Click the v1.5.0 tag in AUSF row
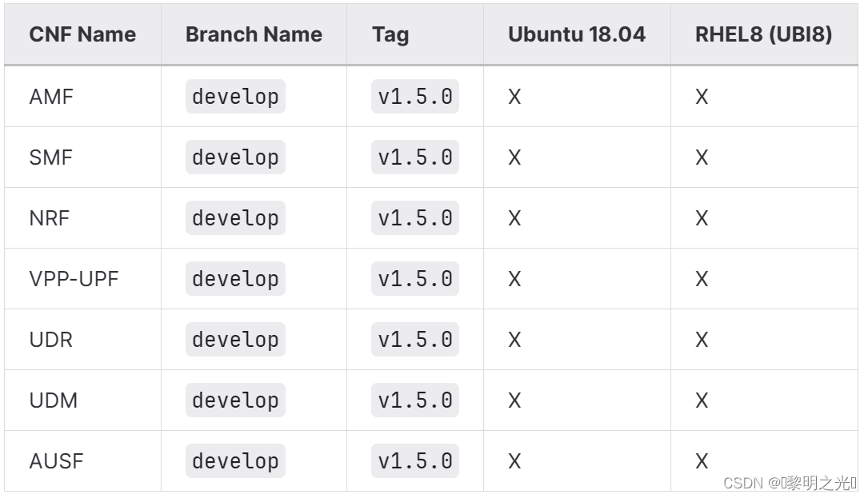 tap(415, 461)
